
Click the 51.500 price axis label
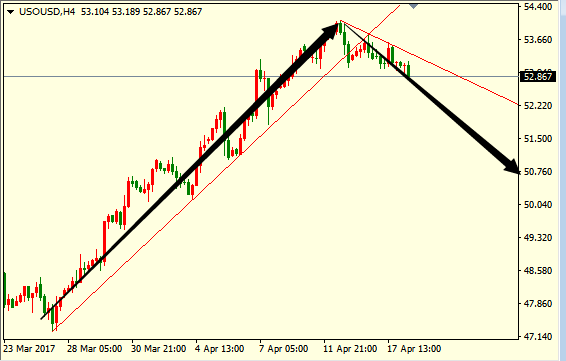pyautogui.click(x=538, y=139)
